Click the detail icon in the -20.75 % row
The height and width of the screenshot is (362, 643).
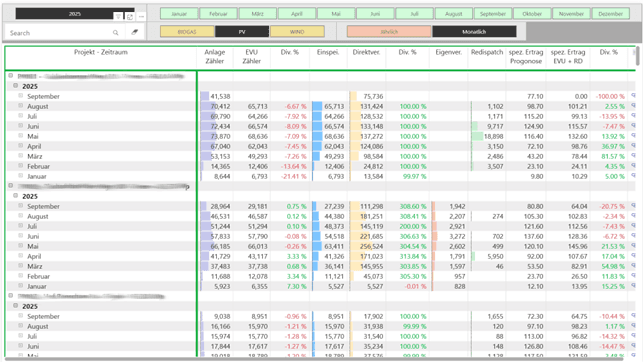(x=633, y=206)
